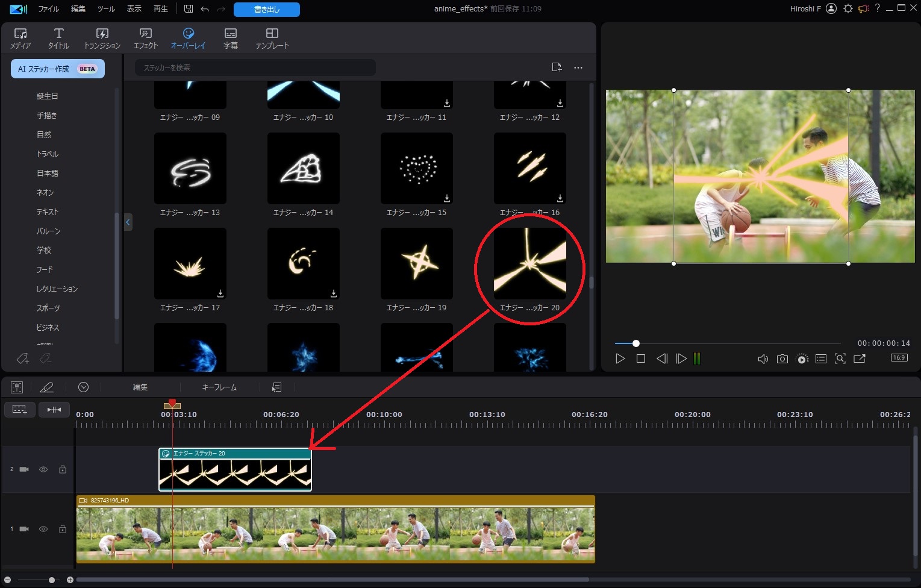Click the preview seek slider handle

click(635, 343)
